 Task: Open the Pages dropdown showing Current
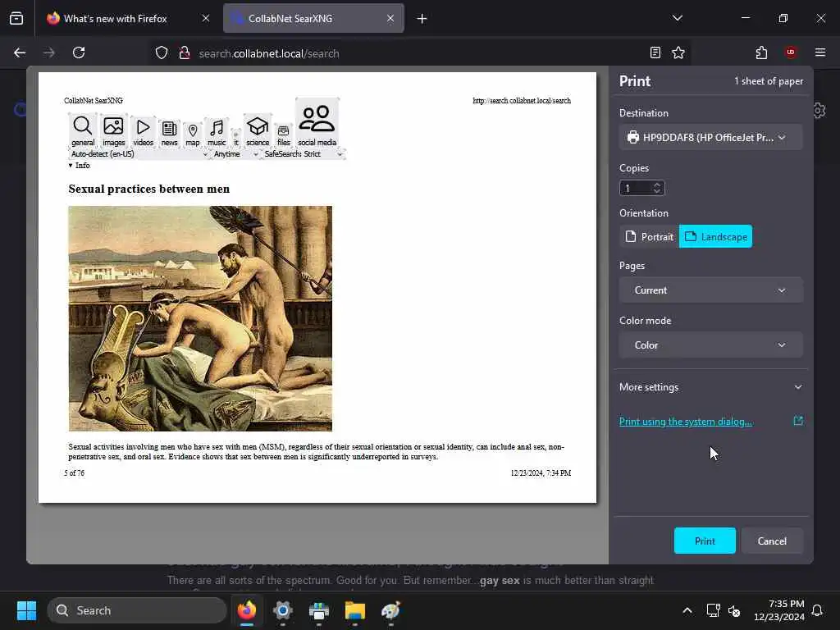pyautogui.click(x=710, y=290)
